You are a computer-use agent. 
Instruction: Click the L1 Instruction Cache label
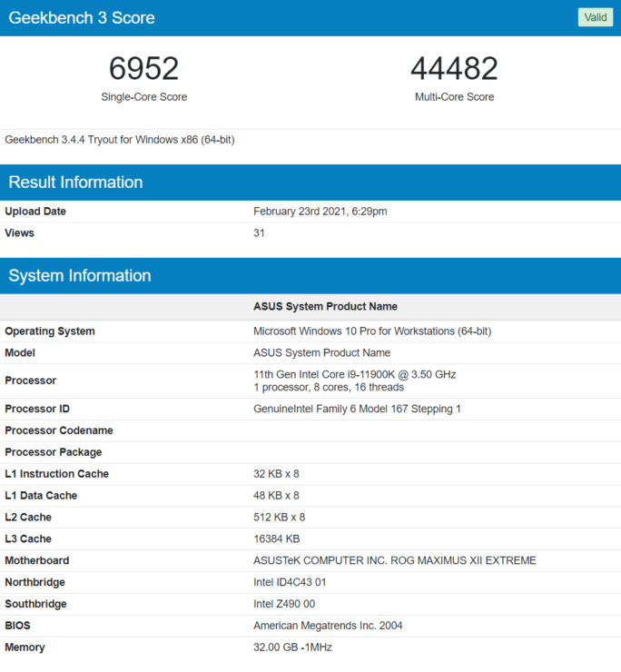56,474
